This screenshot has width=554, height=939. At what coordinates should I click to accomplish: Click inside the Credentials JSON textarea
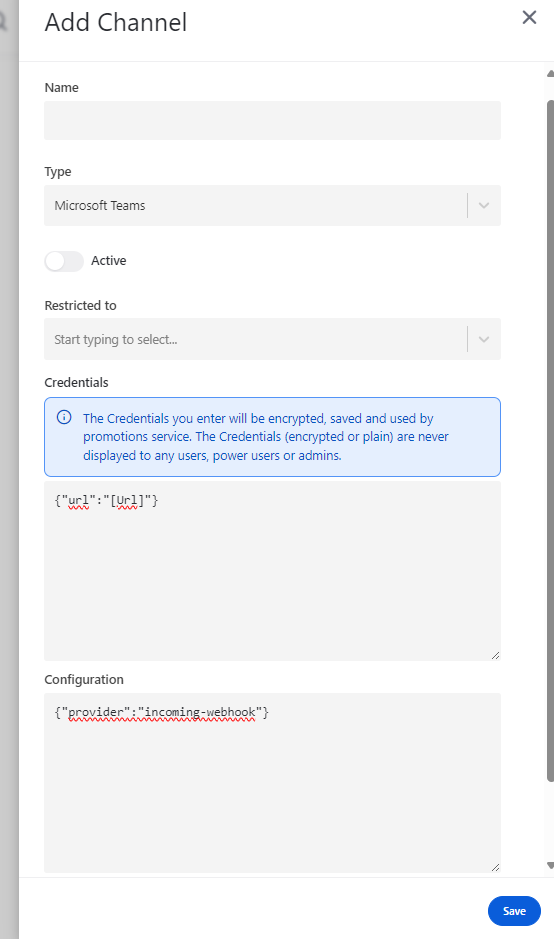(x=273, y=571)
